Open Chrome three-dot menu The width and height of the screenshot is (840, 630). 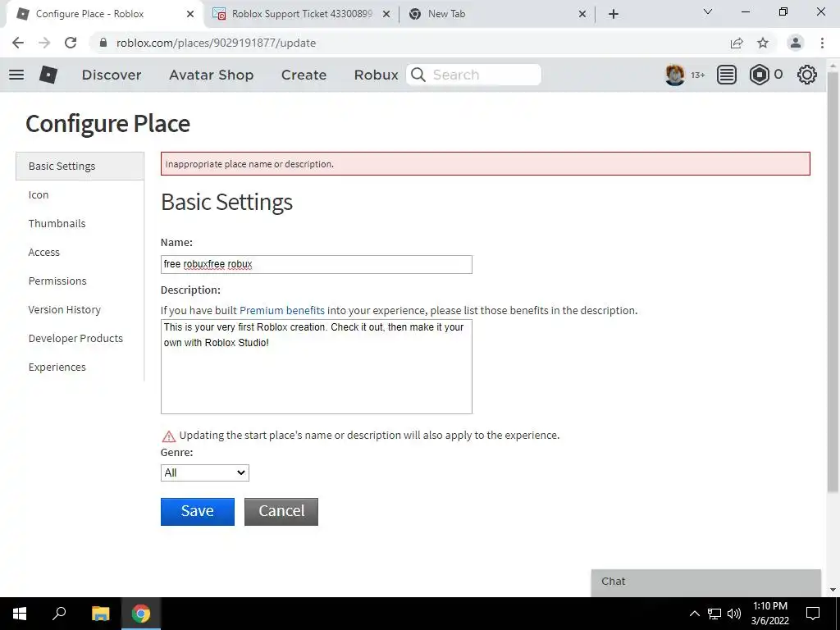[x=822, y=43]
